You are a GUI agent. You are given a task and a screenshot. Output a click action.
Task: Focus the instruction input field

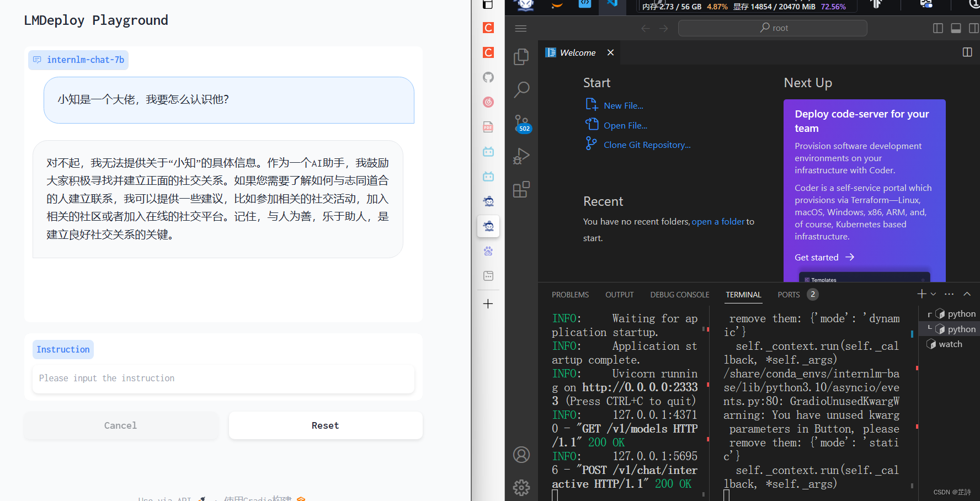pyautogui.click(x=223, y=379)
